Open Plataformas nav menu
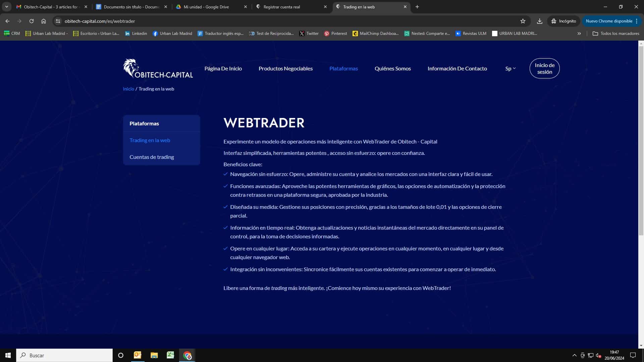The height and width of the screenshot is (362, 644). [343, 68]
